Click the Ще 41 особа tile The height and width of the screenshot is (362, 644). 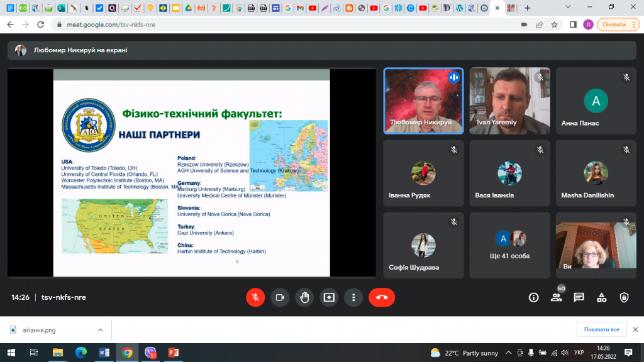pyautogui.click(x=510, y=244)
